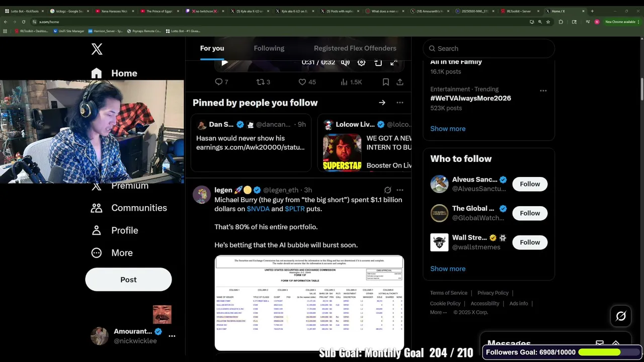Open options dots for WeTVAlwaysMore2026 trend
This screenshot has width=644, height=362.
(x=543, y=90)
